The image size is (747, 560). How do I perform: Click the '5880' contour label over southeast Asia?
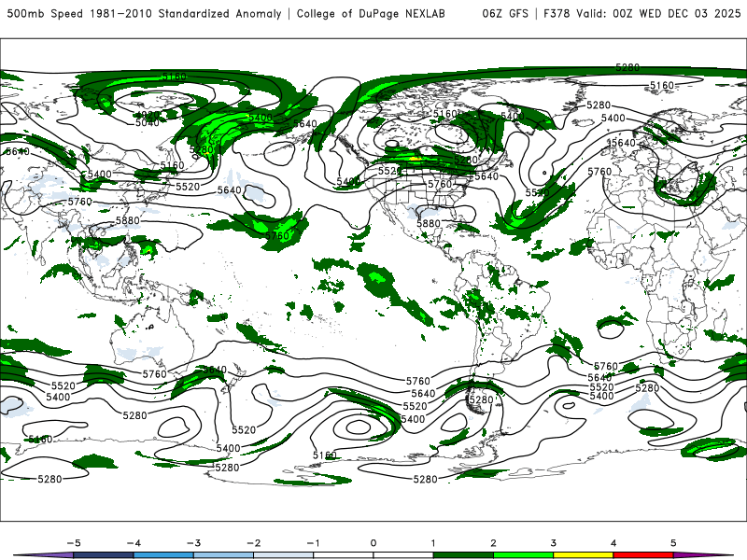tap(128, 220)
